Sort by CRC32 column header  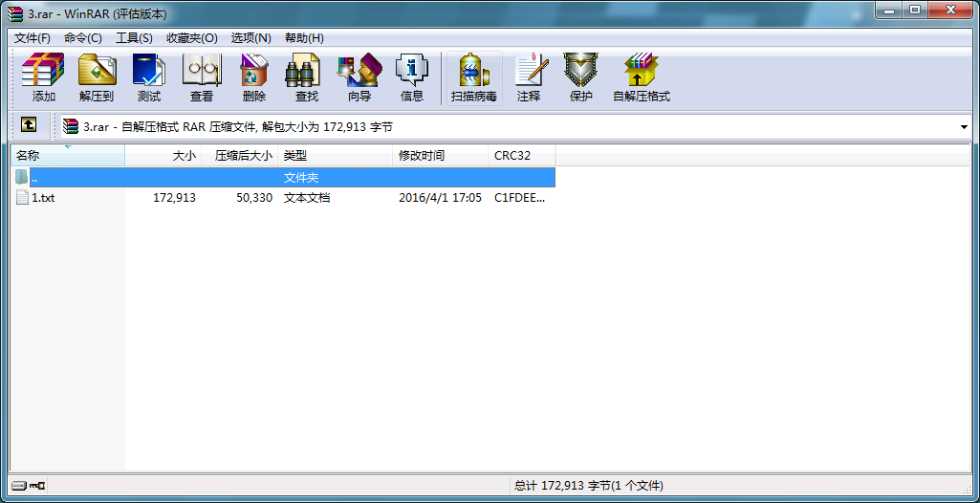pos(522,155)
